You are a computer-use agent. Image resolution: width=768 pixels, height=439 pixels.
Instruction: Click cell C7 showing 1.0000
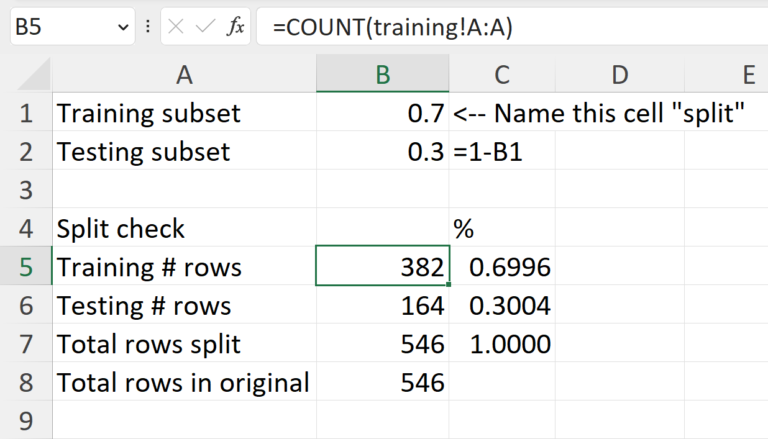point(502,344)
